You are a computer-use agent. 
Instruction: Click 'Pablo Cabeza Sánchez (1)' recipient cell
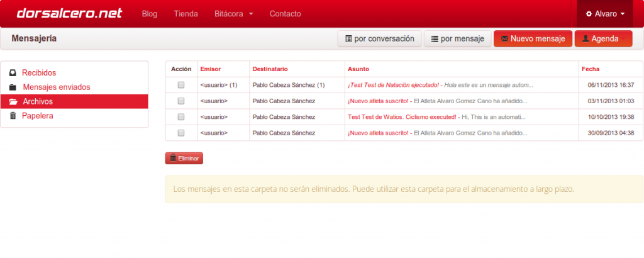tap(289, 85)
